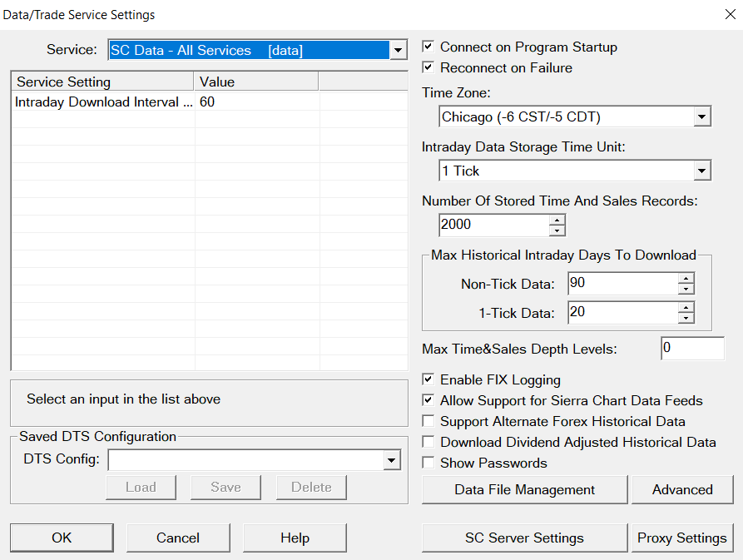Viewport: 743px width, 560px height.
Task: Click the Service Setting column header
Action: tap(102, 82)
